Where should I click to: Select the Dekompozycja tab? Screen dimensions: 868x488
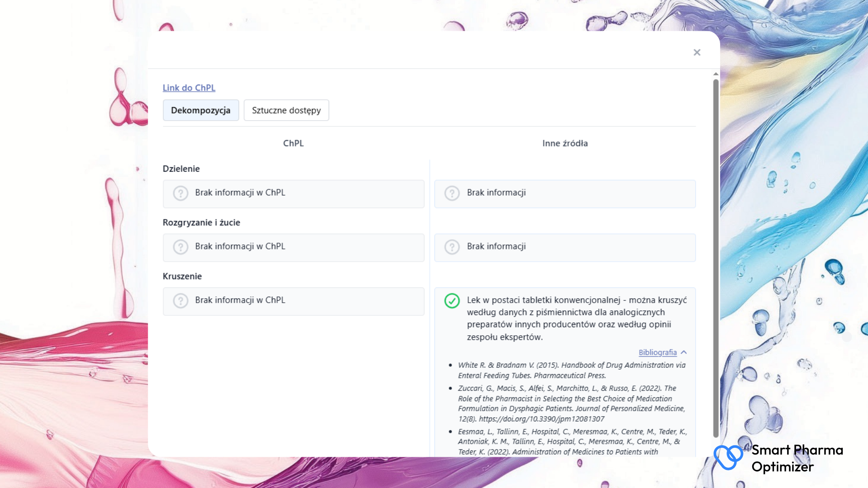pyautogui.click(x=201, y=110)
